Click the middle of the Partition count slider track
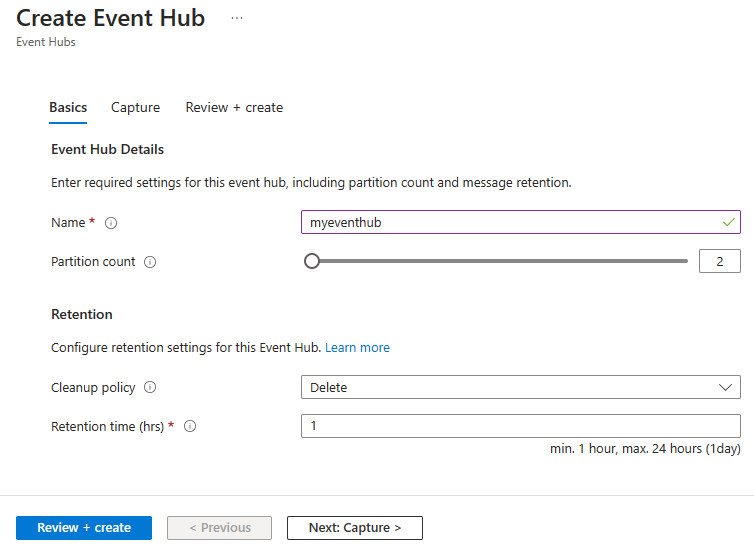The width and height of the screenshot is (754, 557). click(x=500, y=261)
